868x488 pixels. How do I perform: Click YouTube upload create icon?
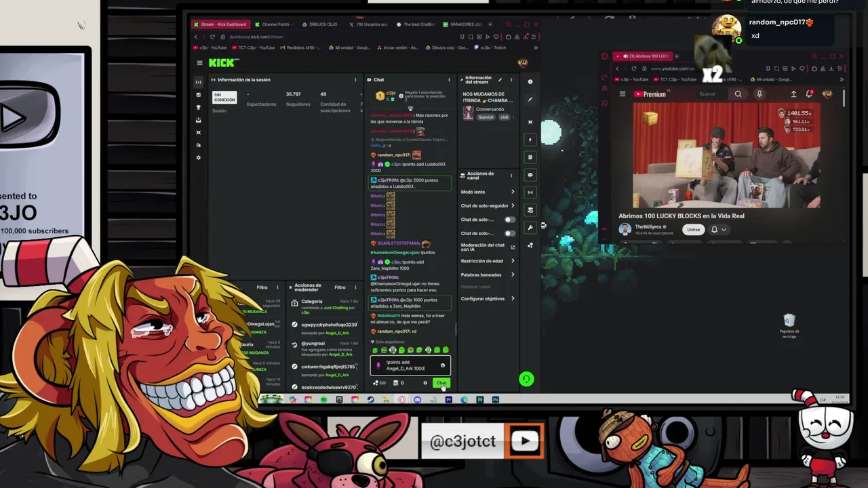click(x=793, y=94)
